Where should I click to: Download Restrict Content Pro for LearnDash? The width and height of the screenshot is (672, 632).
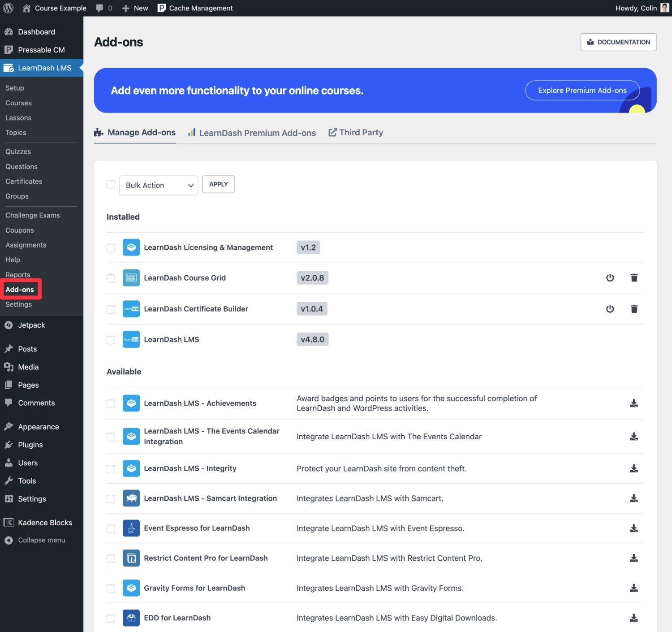633,558
